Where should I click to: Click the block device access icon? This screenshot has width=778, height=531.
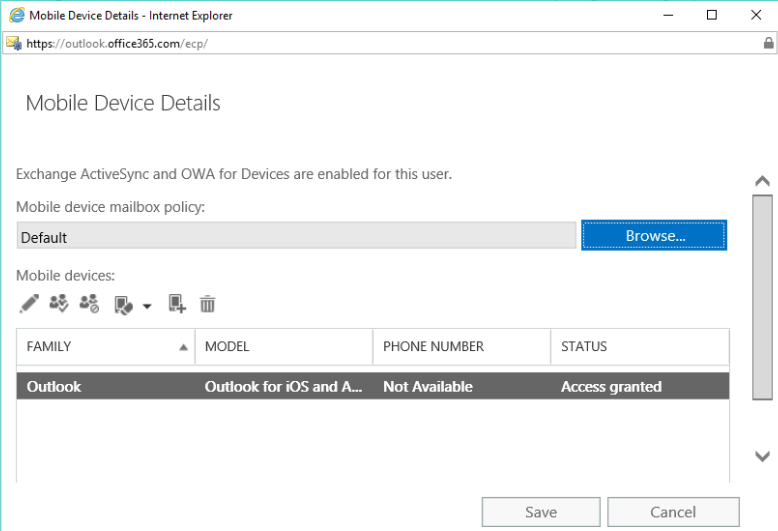point(89,304)
